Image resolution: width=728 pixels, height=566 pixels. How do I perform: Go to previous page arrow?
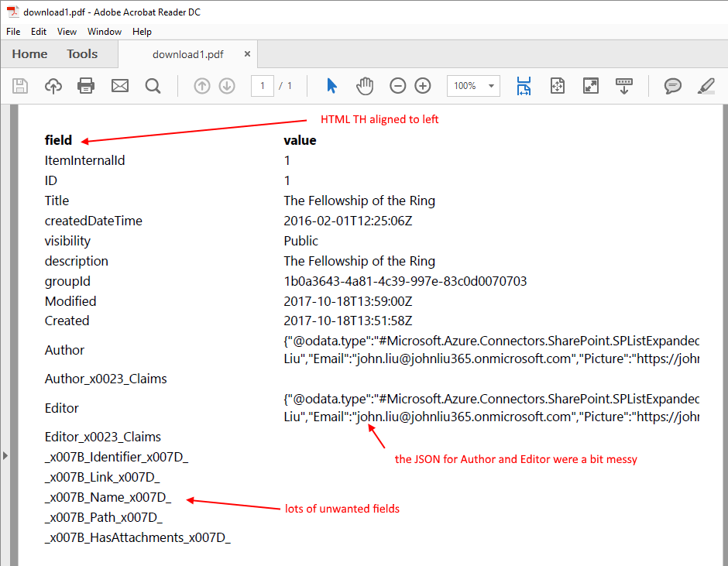pyautogui.click(x=202, y=86)
